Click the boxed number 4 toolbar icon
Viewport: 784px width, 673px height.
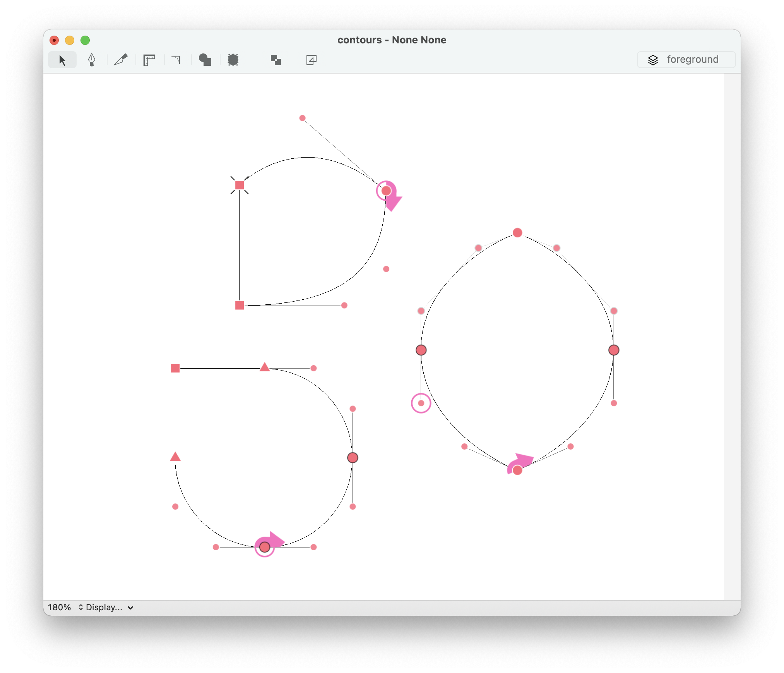pos(312,60)
